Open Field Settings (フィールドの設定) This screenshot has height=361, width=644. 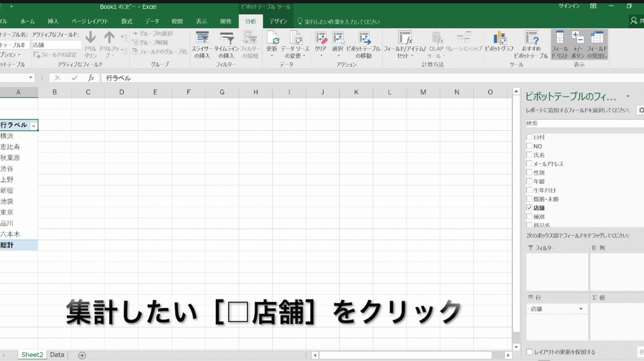point(55,55)
